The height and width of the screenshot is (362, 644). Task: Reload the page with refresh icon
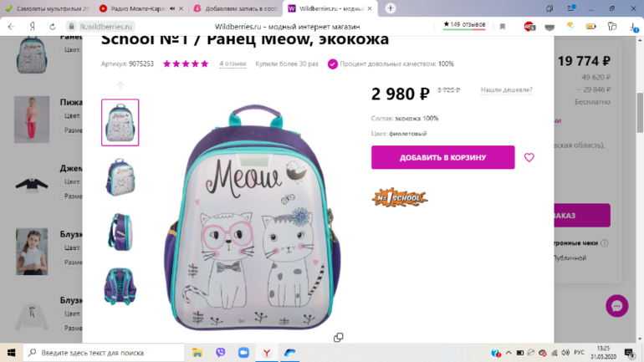pos(52,27)
